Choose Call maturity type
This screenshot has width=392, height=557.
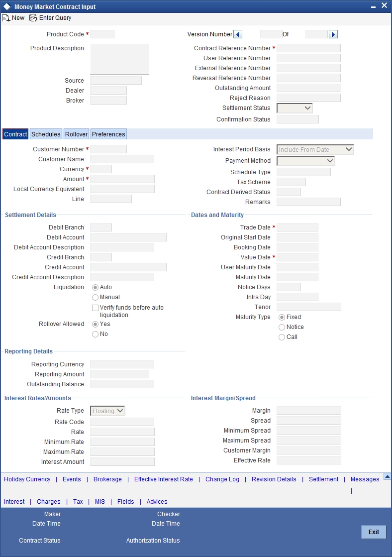tap(282, 337)
